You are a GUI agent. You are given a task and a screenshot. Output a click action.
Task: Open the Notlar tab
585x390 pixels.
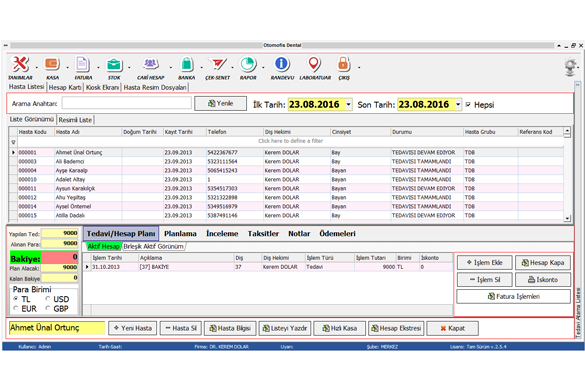pyautogui.click(x=299, y=234)
